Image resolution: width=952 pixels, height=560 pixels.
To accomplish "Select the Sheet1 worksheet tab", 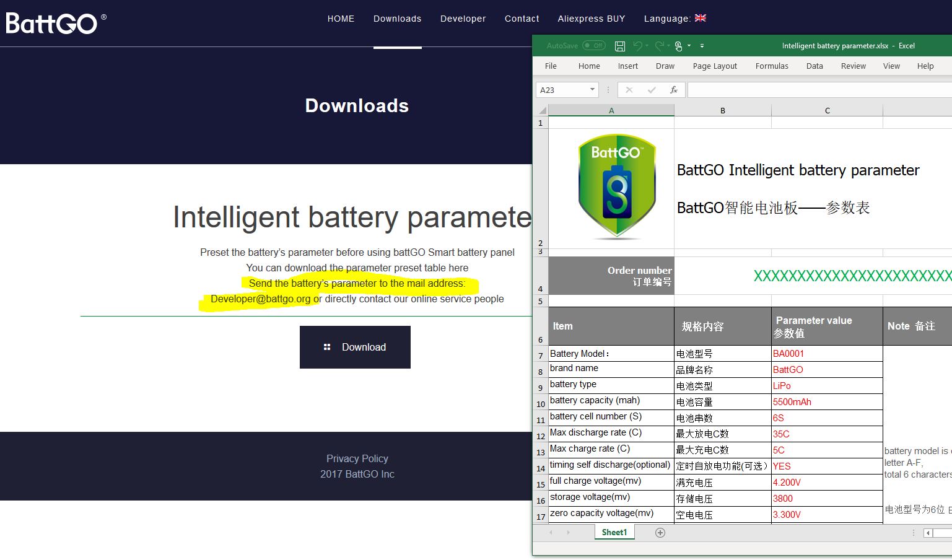I will pos(614,532).
